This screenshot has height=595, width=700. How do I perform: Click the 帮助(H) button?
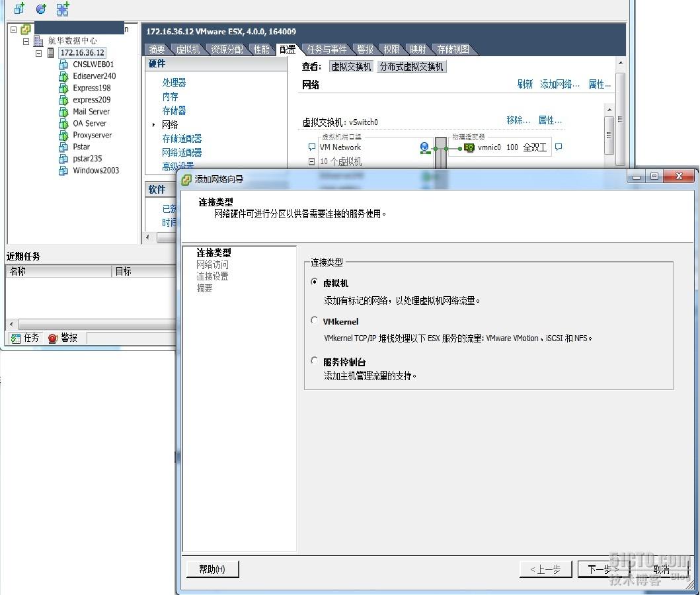point(212,569)
